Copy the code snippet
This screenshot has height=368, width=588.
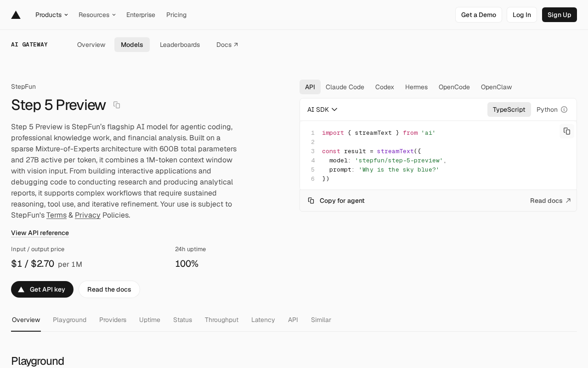pyautogui.click(x=567, y=131)
